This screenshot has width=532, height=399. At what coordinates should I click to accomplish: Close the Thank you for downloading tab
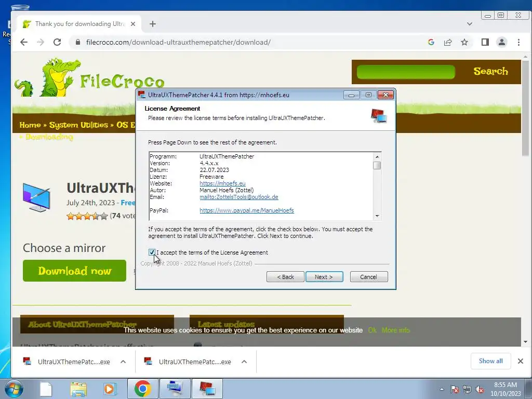click(x=133, y=24)
